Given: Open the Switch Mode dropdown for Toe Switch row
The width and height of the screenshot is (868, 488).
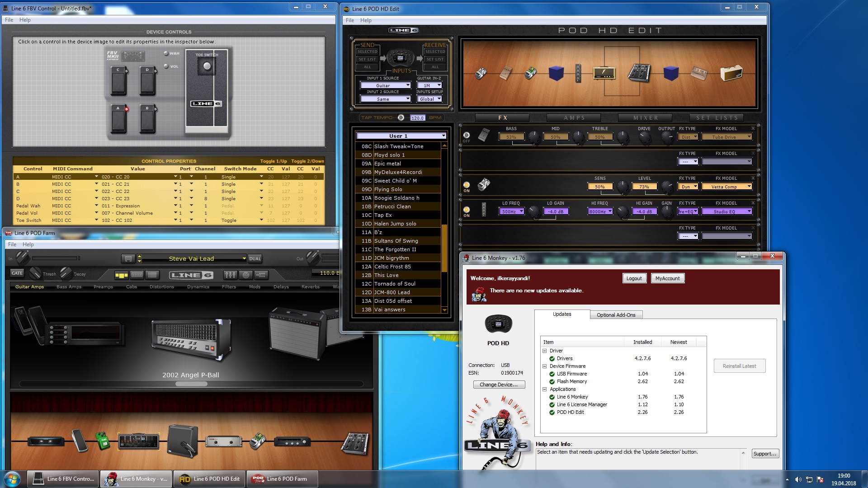Looking at the screenshot, I should click(261, 220).
